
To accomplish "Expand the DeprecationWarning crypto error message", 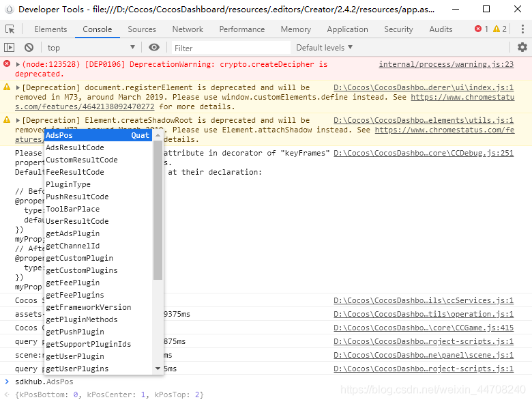I will coord(18,64).
